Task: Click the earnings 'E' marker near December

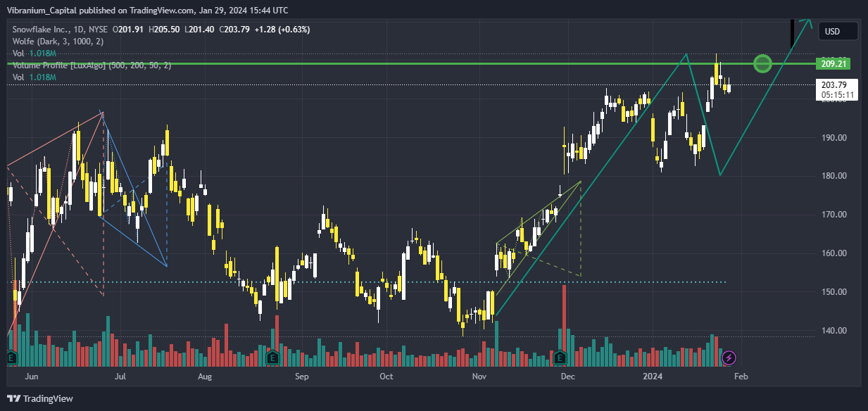Action: (561, 358)
